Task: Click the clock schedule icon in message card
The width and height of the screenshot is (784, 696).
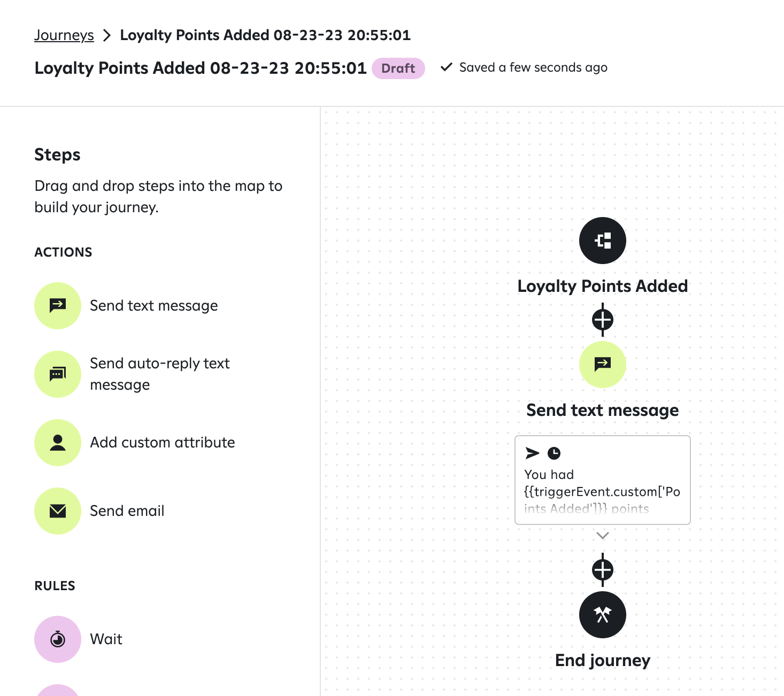Action: point(554,453)
